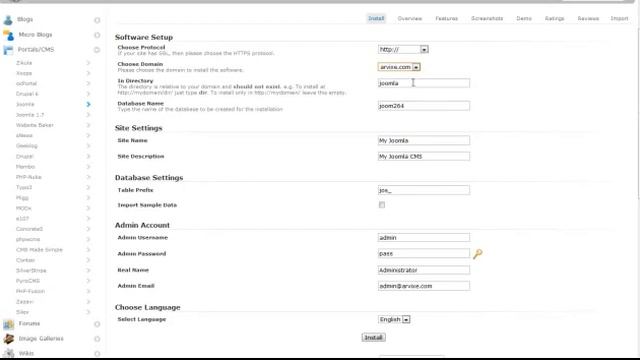Select Pligg in the sidebar list
This screenshot has width=640, height=360.
22,198
